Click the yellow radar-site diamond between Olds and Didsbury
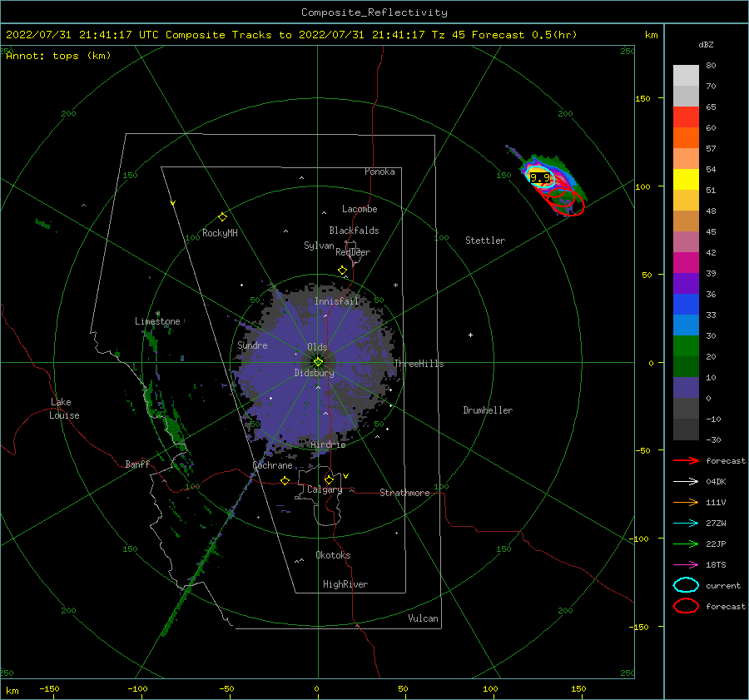 click(x=318, y=362)
